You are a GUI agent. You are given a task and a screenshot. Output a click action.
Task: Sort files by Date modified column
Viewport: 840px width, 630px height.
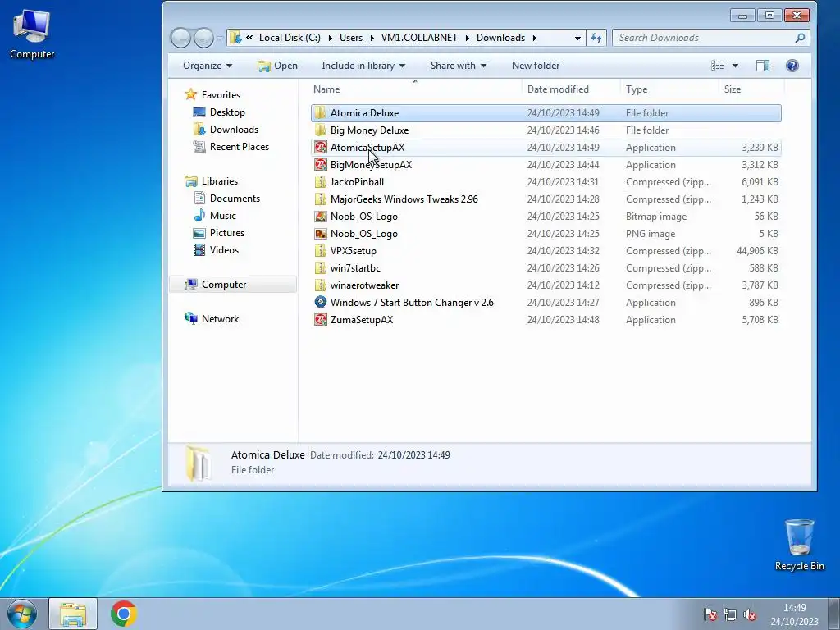pos(571,89)
